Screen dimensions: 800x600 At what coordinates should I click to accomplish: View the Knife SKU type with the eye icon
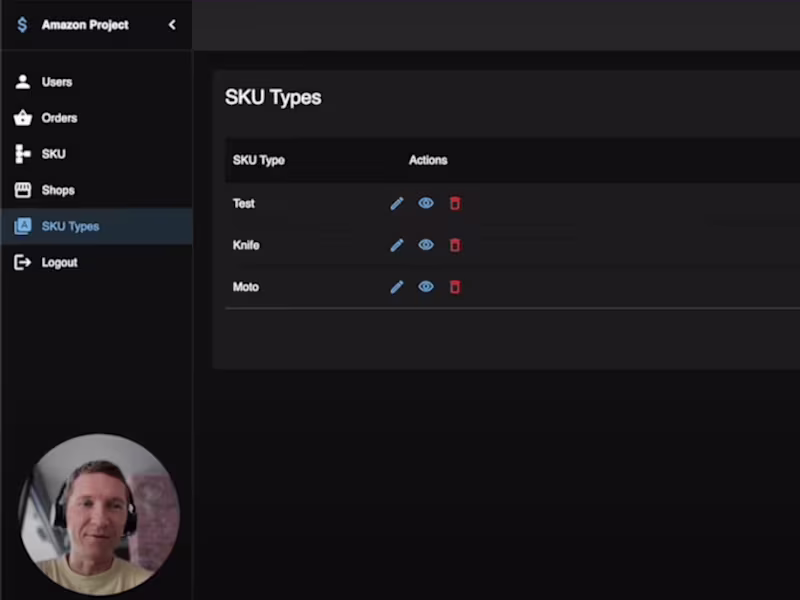point(426,245)
